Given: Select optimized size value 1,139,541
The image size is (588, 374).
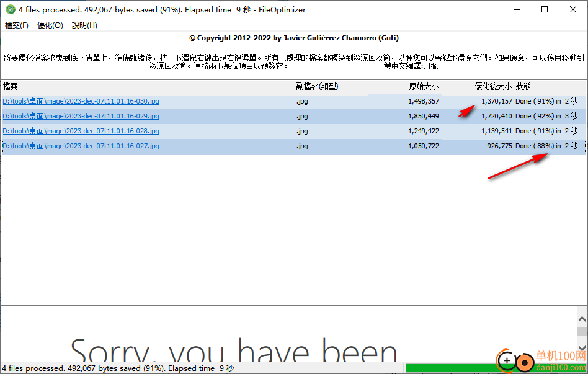Looking at the screenshot, I should 497,131.
